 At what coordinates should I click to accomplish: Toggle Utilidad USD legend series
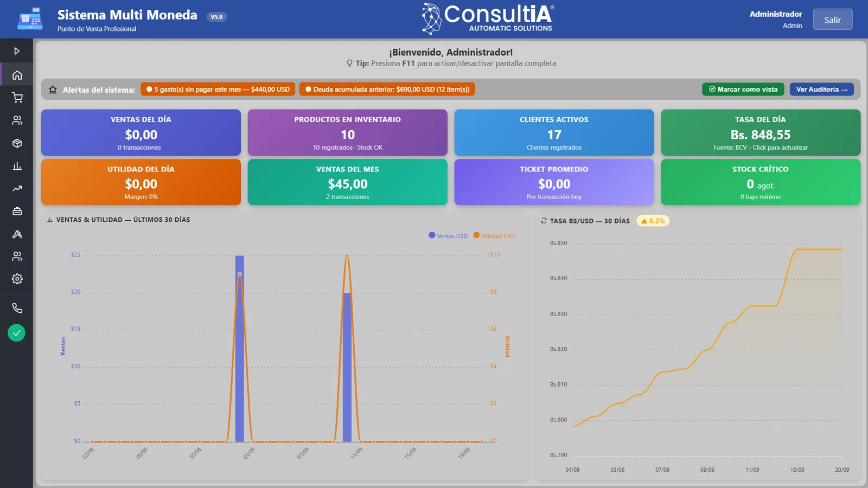pos(494,236)
